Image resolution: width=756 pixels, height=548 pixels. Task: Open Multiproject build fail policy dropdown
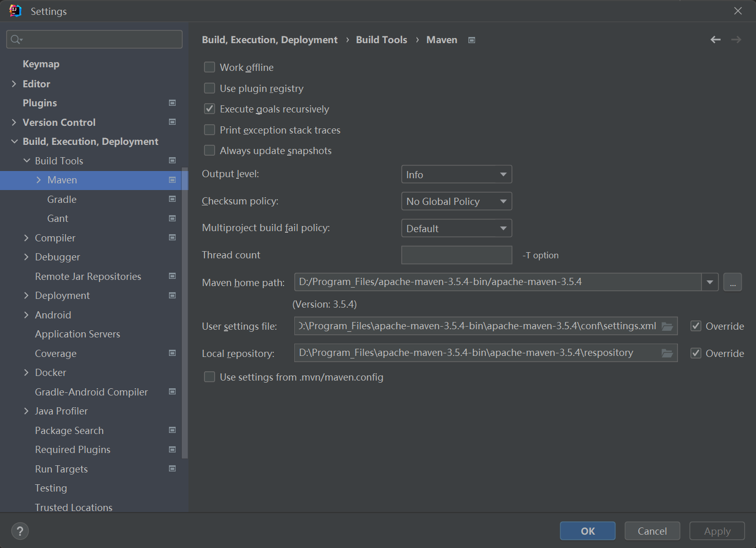tap(457, 228)
